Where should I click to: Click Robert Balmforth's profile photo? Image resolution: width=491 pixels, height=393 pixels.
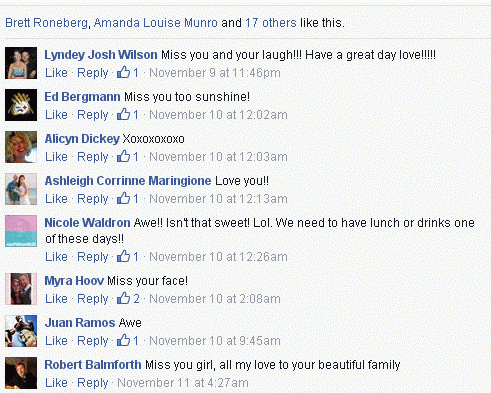click(21, 373)
